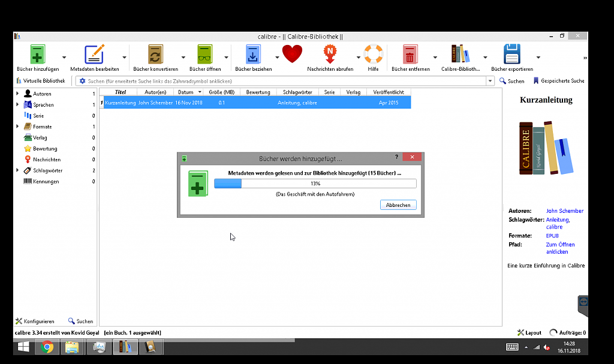
Task: Open the dropdown arrow beside Metadaten bearbeiten
Action: pyautogui.click(x=125, y=58)
